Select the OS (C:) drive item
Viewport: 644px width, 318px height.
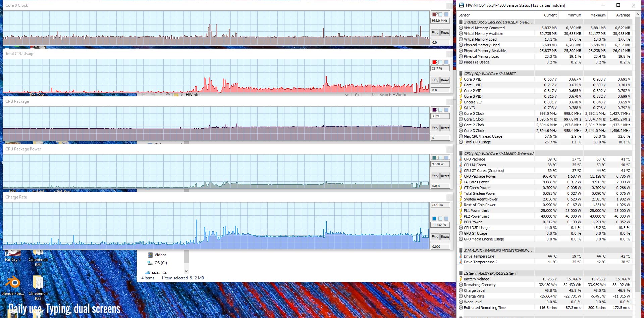(x=161, y=263)
